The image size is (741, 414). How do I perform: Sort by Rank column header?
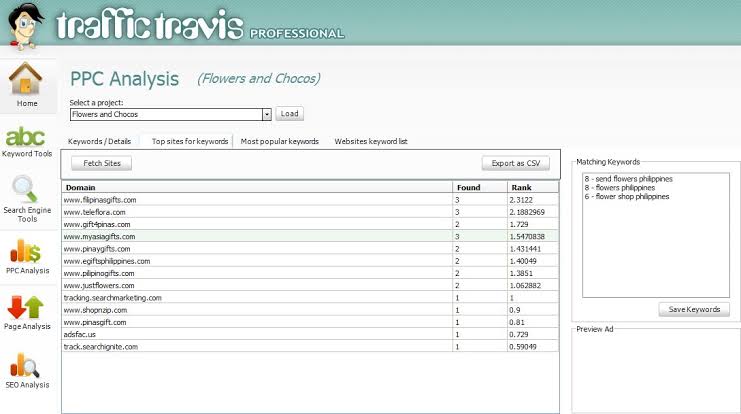[x=533, y=188]
